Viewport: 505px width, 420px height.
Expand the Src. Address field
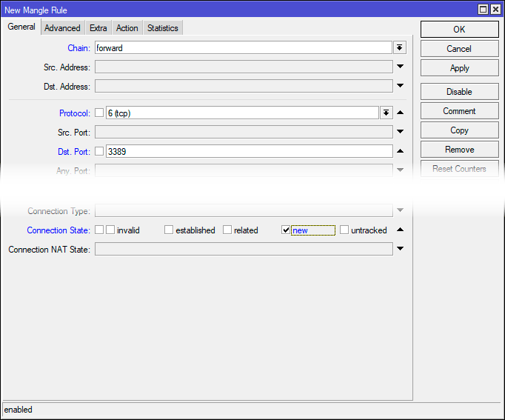pyautogui.click(x=400, y=67)
